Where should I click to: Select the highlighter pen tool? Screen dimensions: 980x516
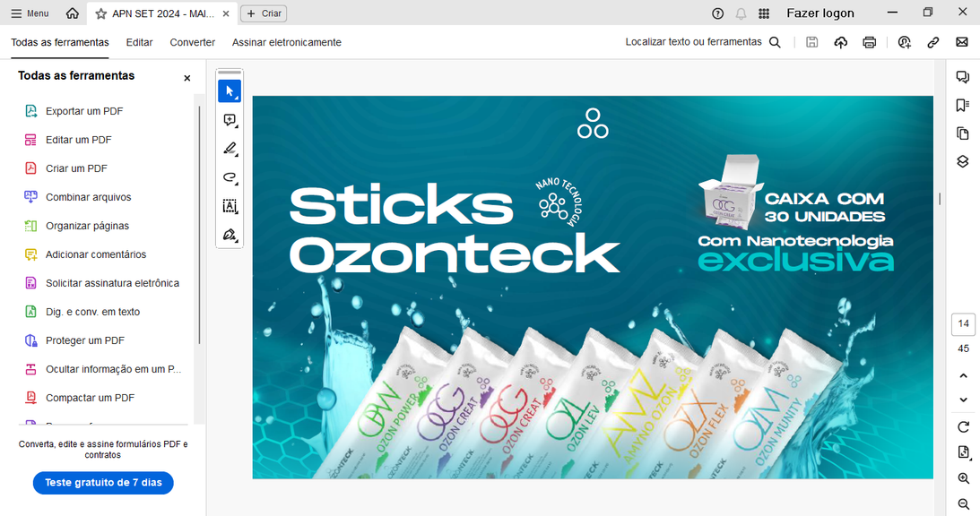[230, 149]
